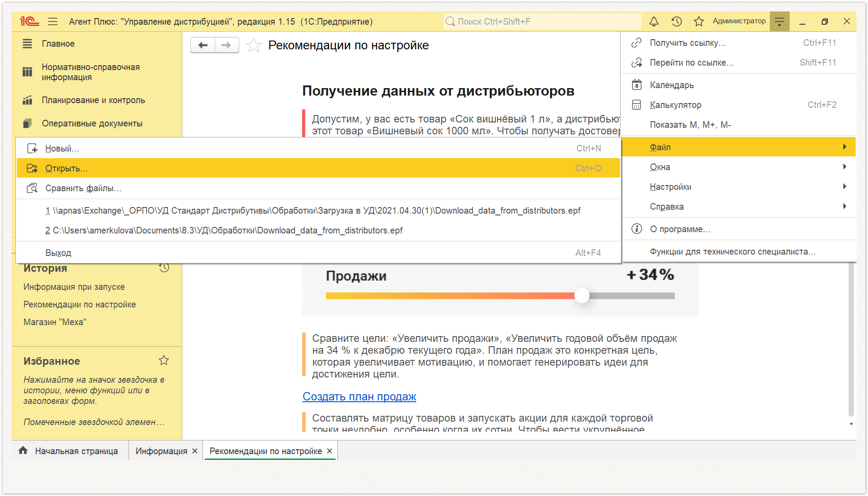
Task: Open favorites star icon in title bar
Action: pyautogui.click(x=698, y=21)
